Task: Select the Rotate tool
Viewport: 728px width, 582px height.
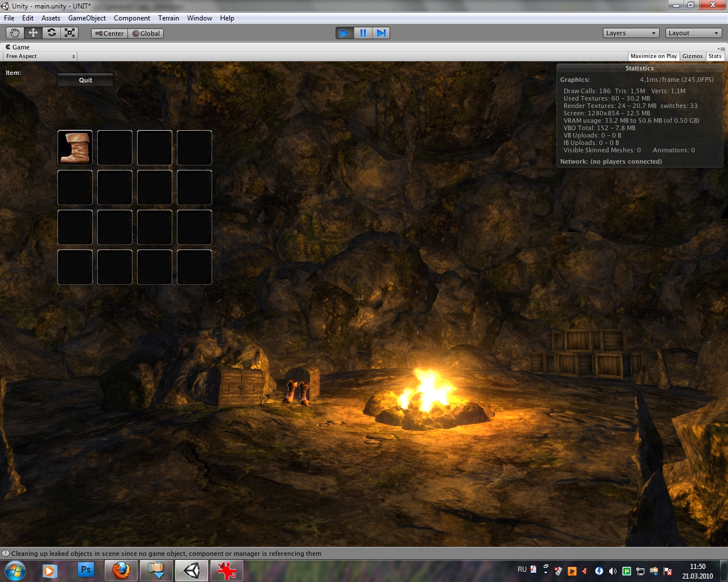Action: pyautogui.click(x=52, y=33)
